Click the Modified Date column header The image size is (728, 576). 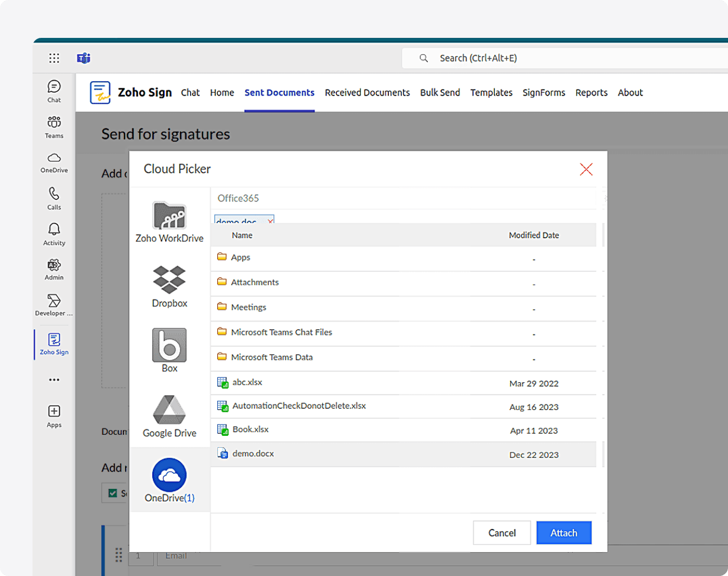534,235
